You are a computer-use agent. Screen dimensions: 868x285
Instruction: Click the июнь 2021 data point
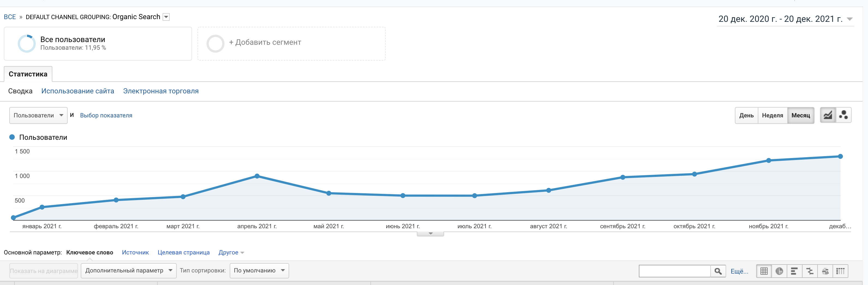coord(403,196)
